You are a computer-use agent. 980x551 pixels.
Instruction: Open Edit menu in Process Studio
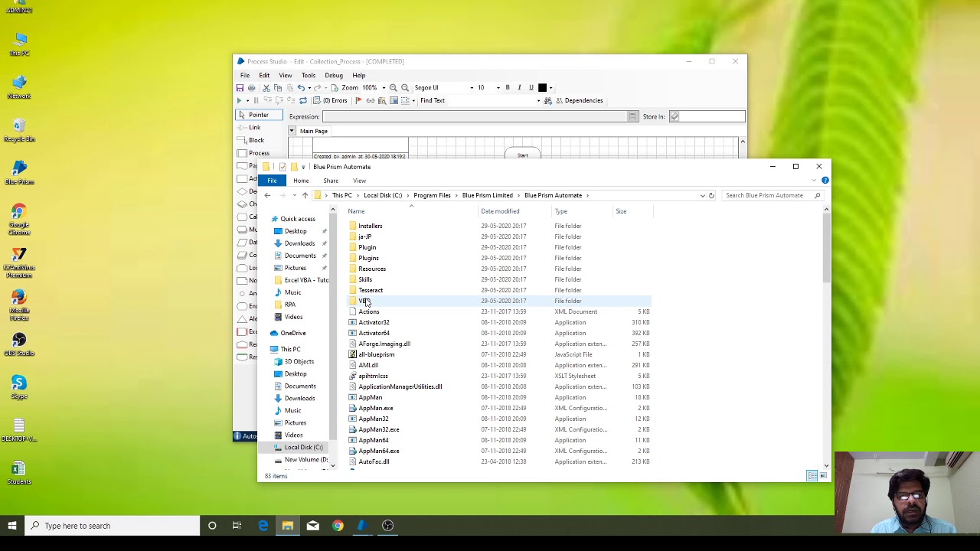(x=264, y=75)
